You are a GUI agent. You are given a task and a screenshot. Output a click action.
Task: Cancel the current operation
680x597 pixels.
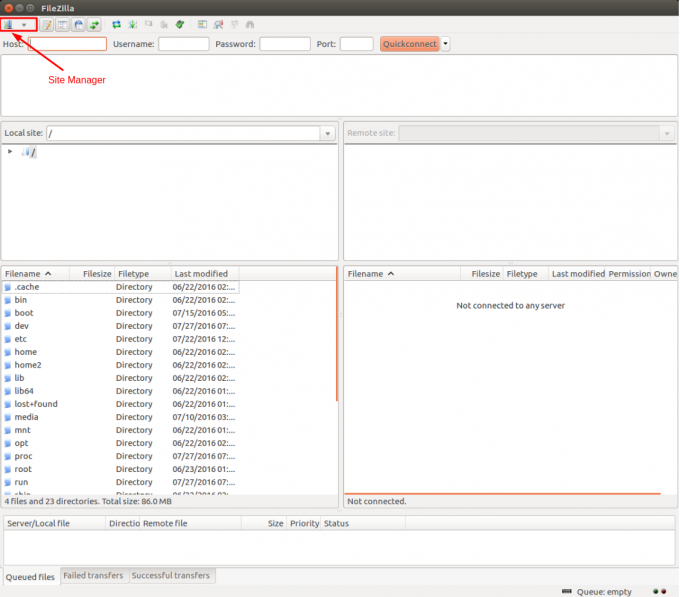point(148,24)
